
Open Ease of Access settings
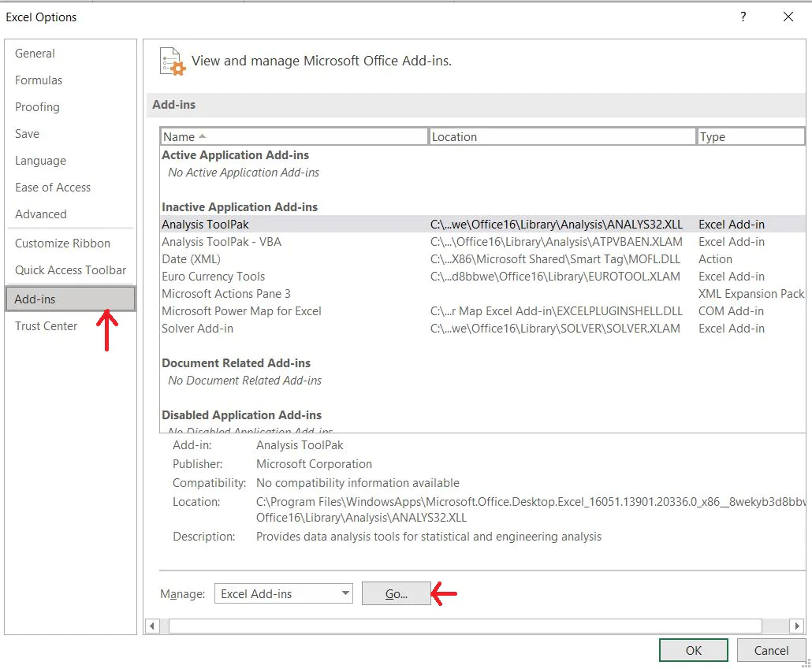click(x=53, y=188)
